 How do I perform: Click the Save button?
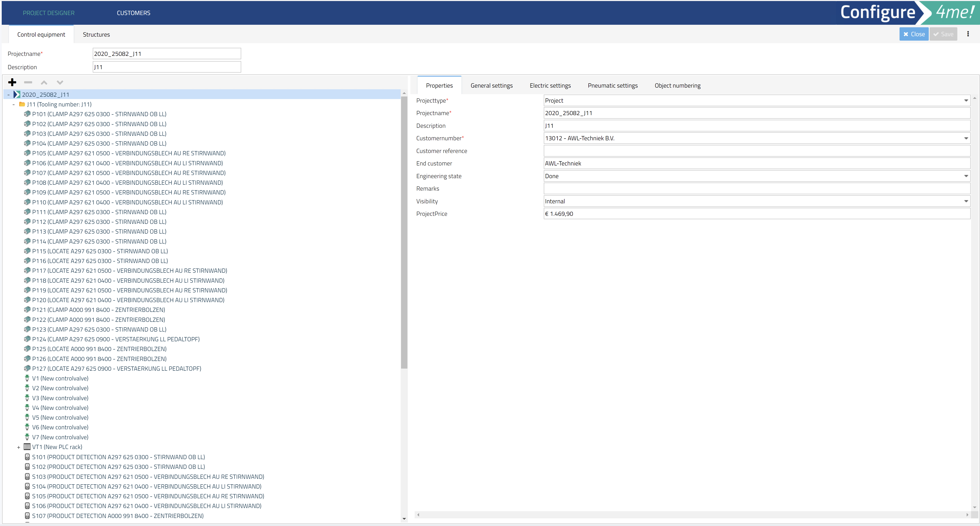point(943,34)
